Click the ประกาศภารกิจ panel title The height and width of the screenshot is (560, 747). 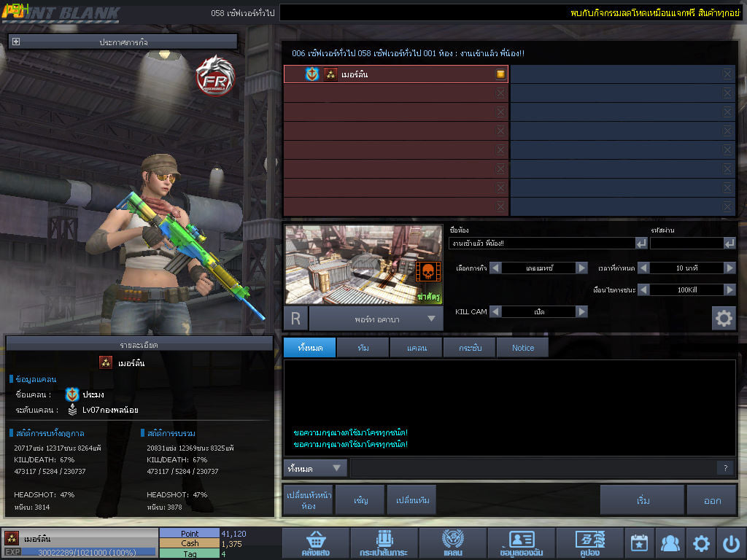[123, 42]
